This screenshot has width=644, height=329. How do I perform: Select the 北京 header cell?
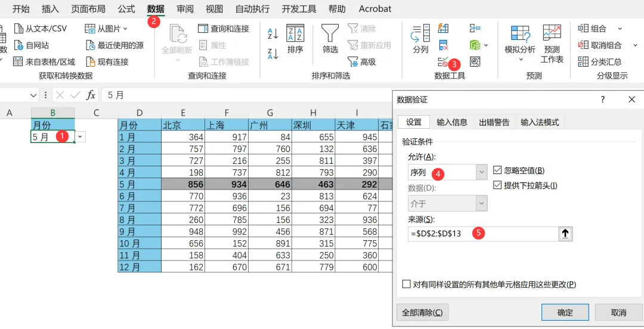tap(183, 125)
